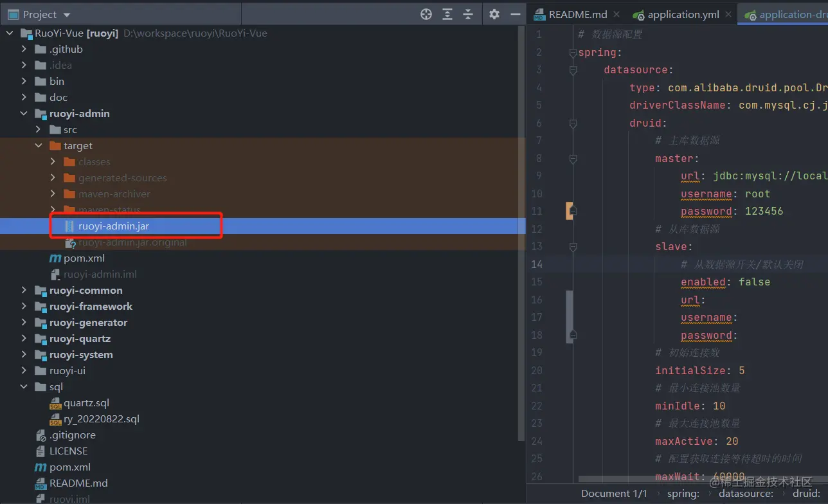Expand the maven-archiver folder

pyautogui.click(x=53, y=194)
